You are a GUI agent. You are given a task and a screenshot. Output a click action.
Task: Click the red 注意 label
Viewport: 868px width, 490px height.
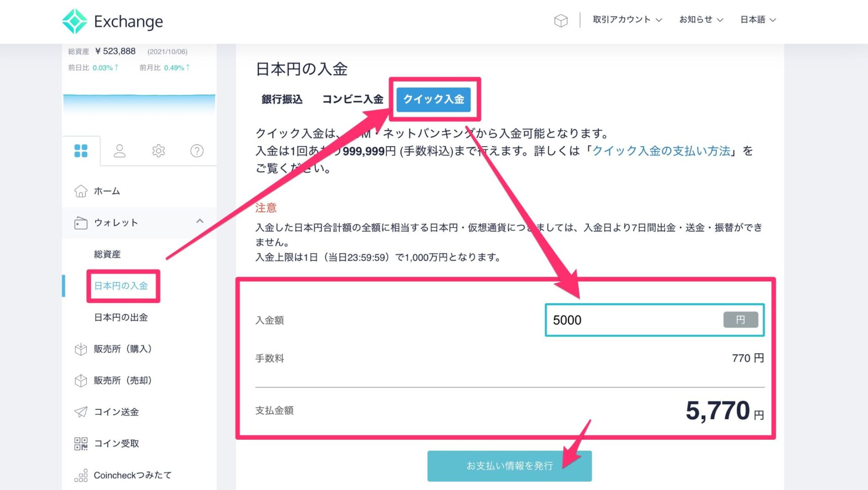(266, 208)
